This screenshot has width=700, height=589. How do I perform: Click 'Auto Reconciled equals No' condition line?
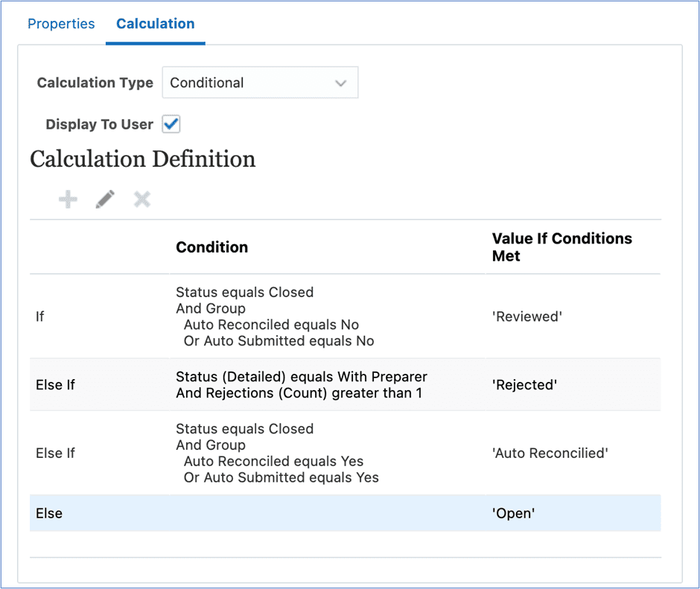point(271,325)
